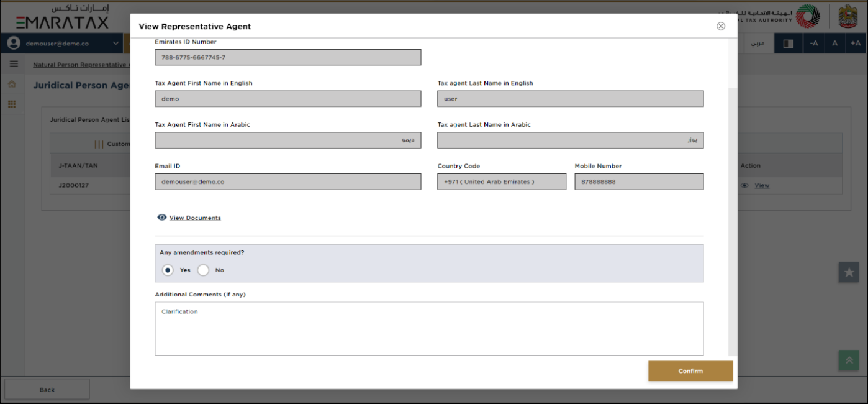The image size is (868, 404).
Task: Click the Customize columns icon
Action: [99, 144]
